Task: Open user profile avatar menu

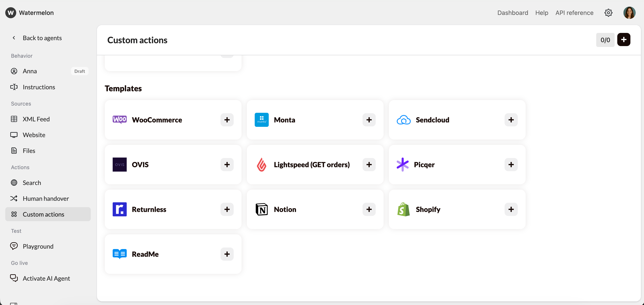Action: point(629,13)
